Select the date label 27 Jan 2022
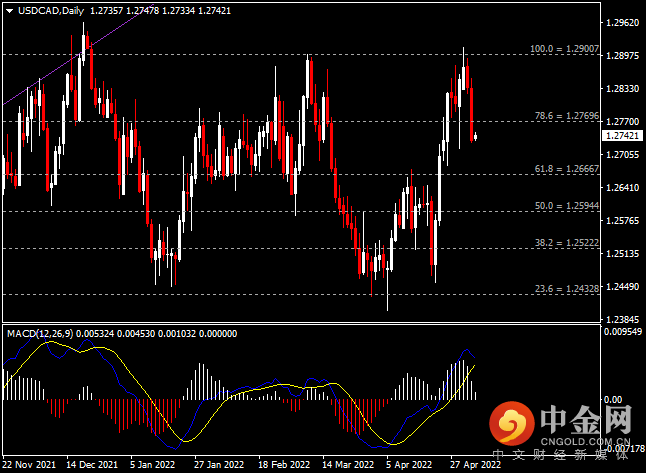Screen dimensions: 646x473 pos(219,465)
